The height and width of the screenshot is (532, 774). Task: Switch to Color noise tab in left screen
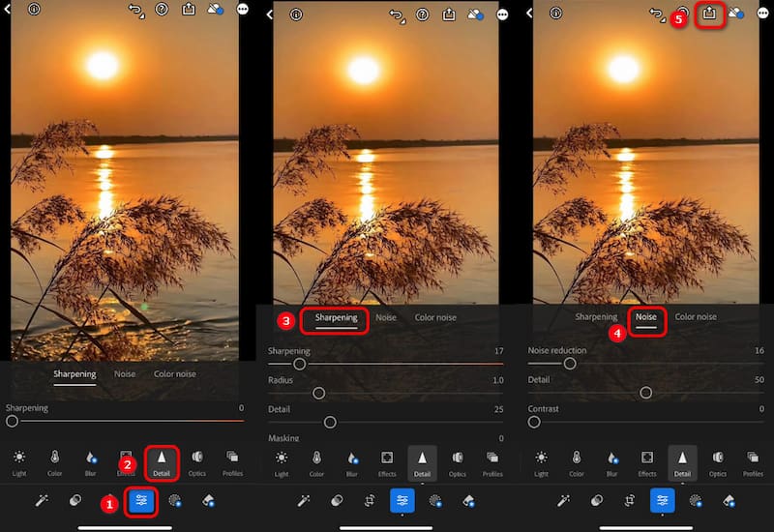click(174, 374)
